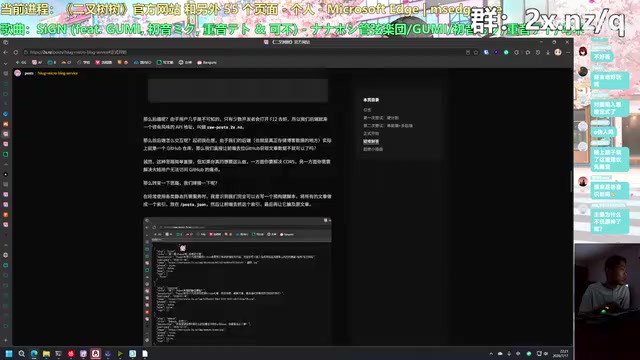Jump to the last table-of-contents entry
Viewport: 640px width, 360px height.
coord(373,149)
